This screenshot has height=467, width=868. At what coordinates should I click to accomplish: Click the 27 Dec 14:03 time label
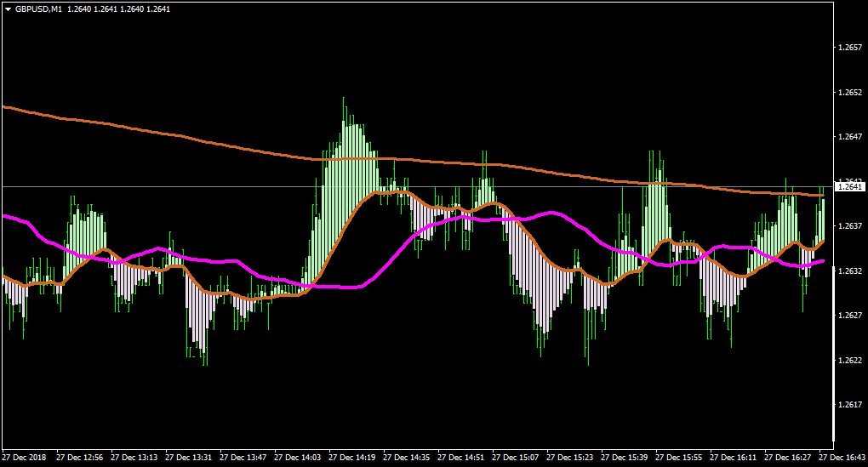tap(297, 458)
